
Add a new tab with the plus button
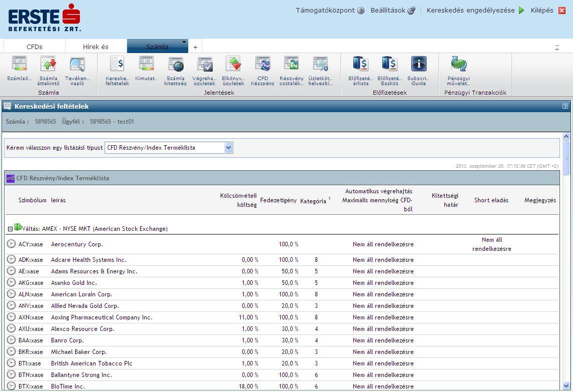click(x=196, y=47)
